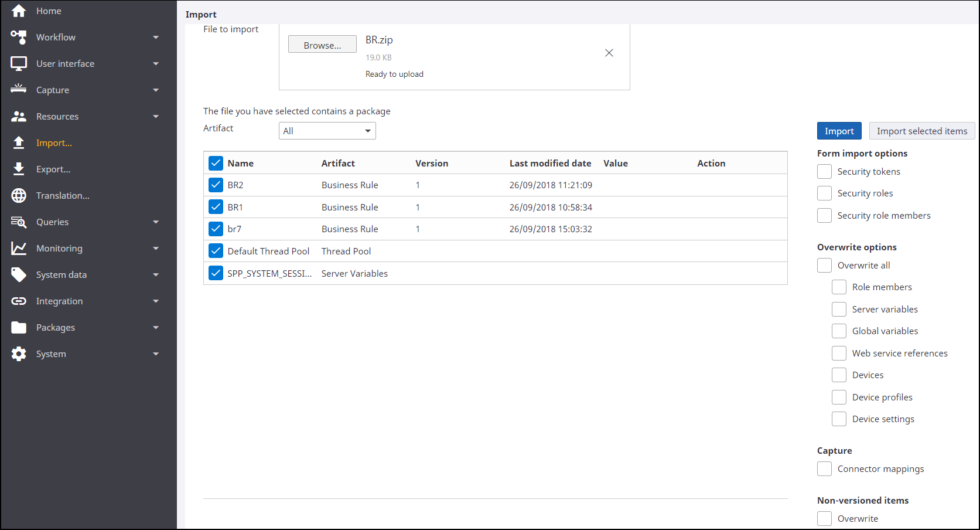The height and width of the screenshot is (530, 980).
Task: Click the Workflow icon in sidebar
Action: coord(19,37)
